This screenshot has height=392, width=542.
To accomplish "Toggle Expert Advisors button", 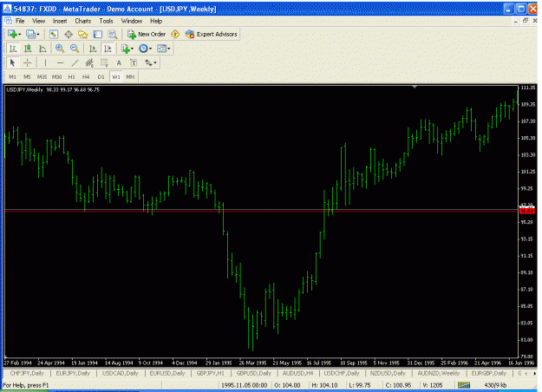I will click(x=212, y=34).
